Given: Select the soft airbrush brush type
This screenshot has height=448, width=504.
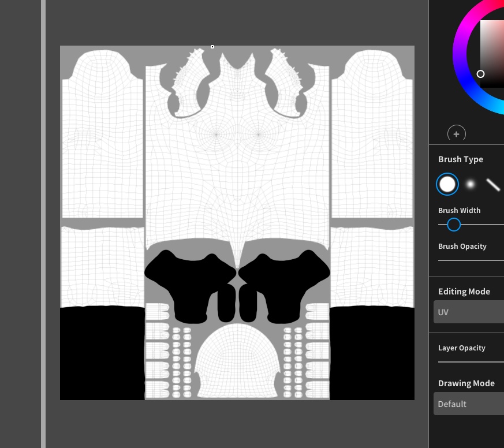Looking at the screenshot, I should point(471,184).
